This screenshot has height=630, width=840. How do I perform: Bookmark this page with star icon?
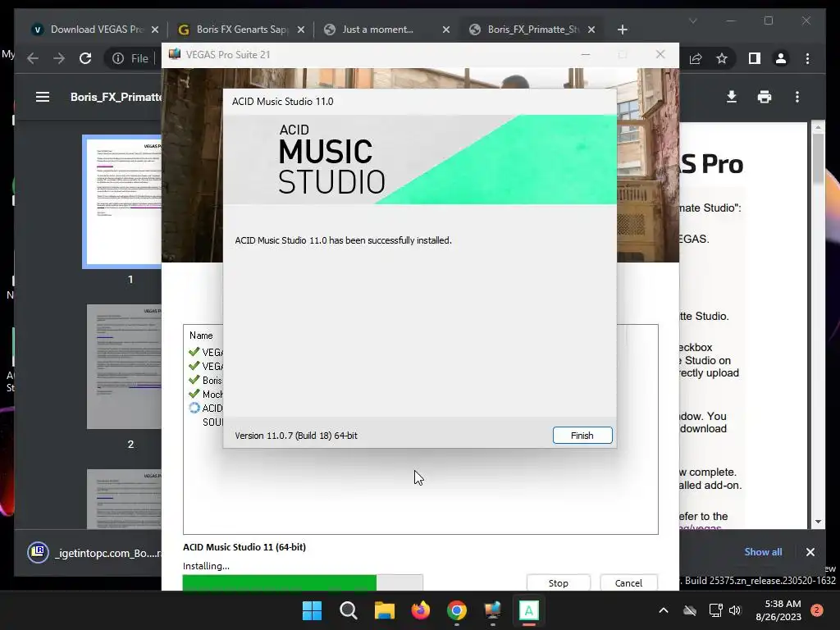point(722,58)
